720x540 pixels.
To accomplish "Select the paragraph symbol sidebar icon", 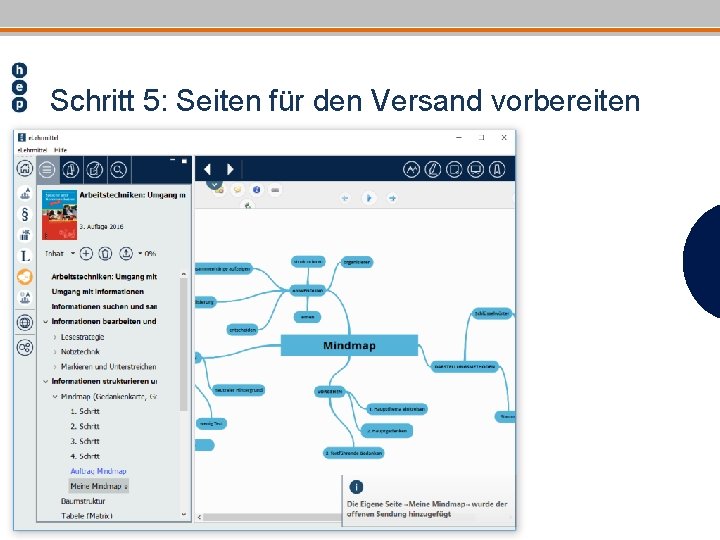I will tap(25, 214).
